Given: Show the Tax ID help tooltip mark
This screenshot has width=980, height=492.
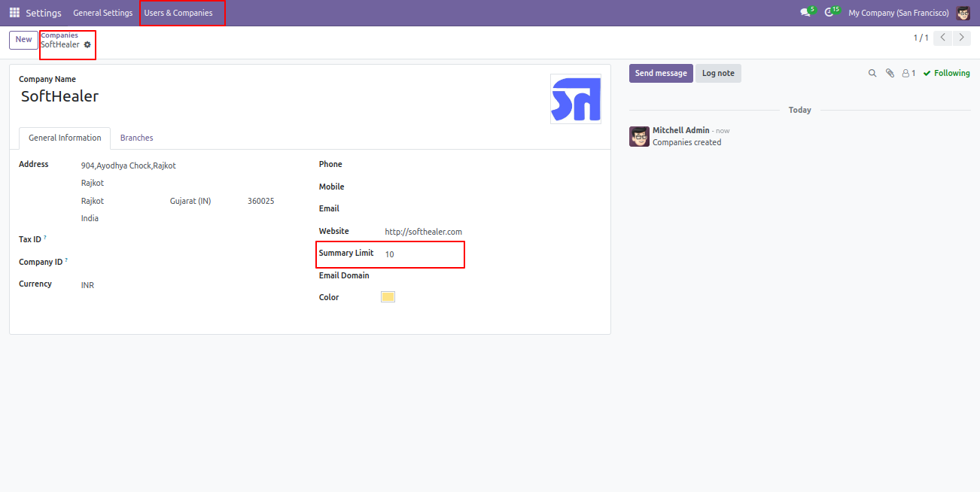Looking at the screenshot, I should 45,238.
